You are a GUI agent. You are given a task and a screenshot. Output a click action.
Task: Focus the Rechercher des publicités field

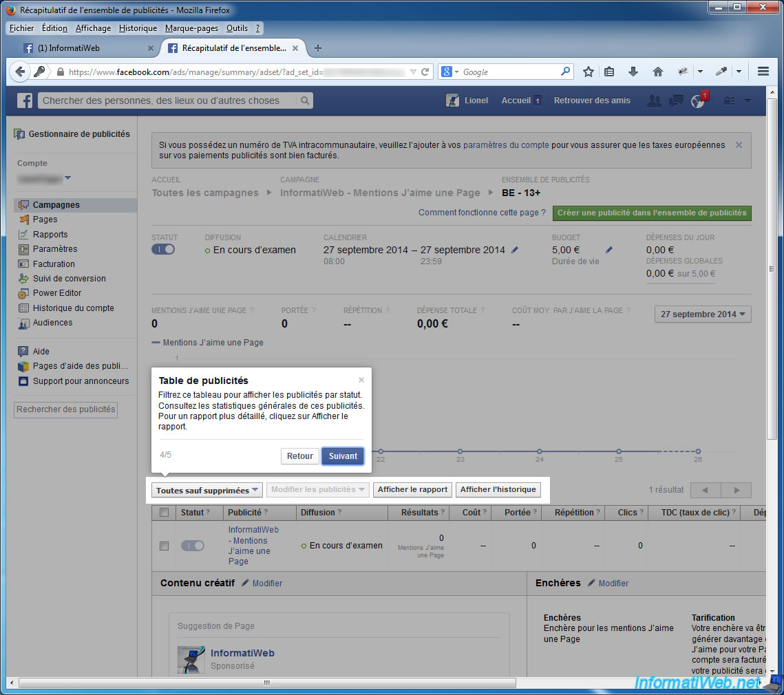point(65,409)
